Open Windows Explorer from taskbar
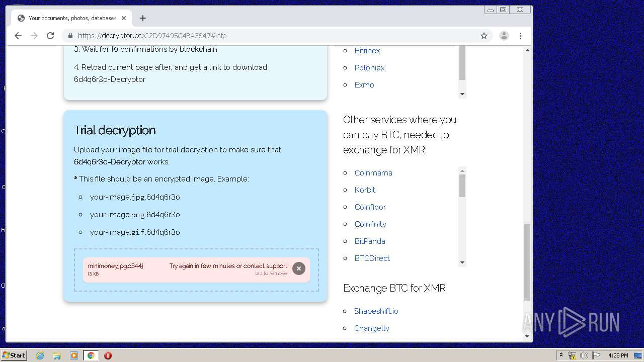This screenshot has width=644, height=362. coord(57,355)
